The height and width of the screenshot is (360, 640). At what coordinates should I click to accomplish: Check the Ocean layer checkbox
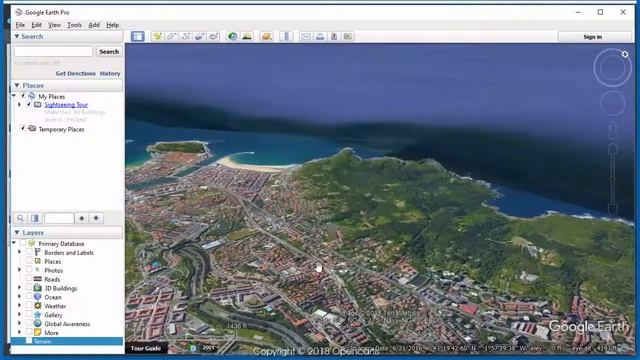click(29, 297)
